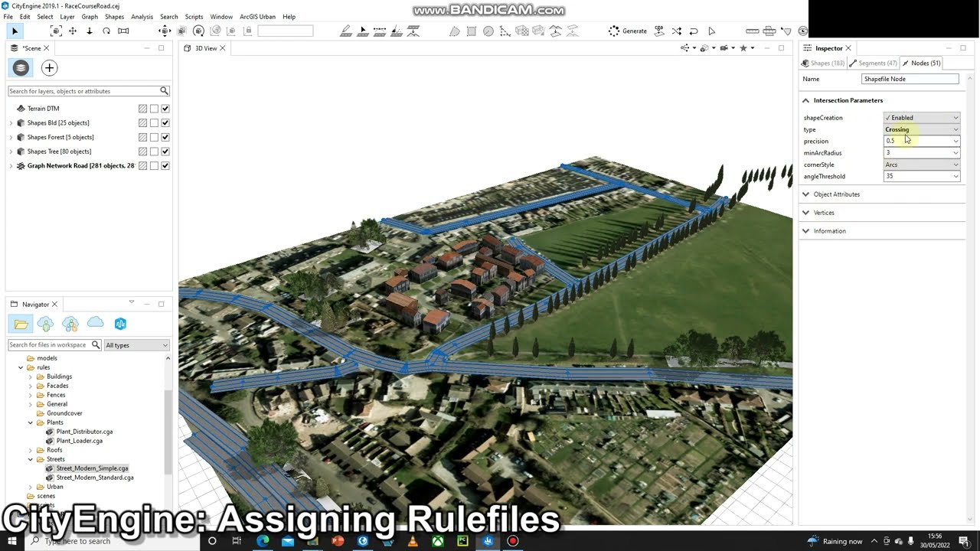The height and width of the screenshot is (551, 980).
Task: Switch to the Segments (47) tab
Action: coord(873,64)
